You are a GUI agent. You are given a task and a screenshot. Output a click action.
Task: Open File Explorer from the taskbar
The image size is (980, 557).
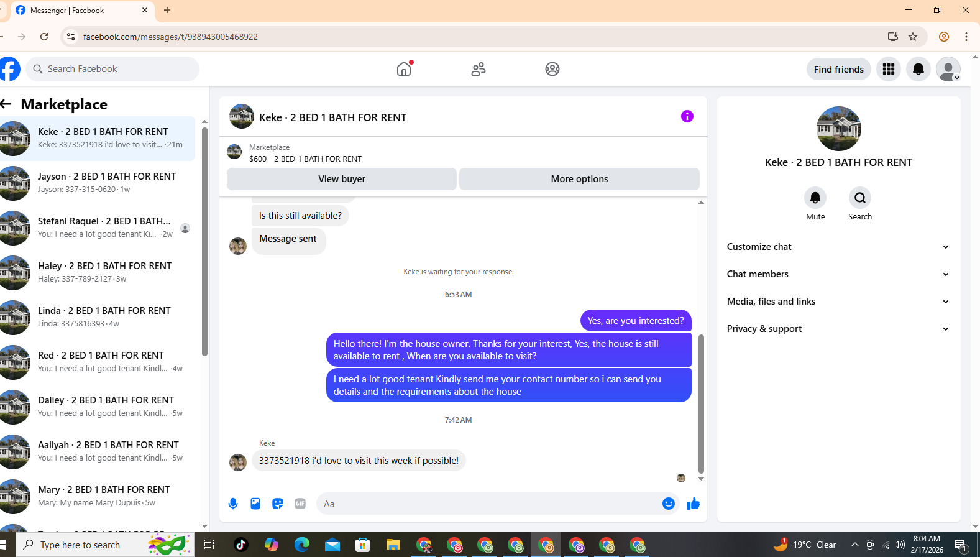pos(393,545)
